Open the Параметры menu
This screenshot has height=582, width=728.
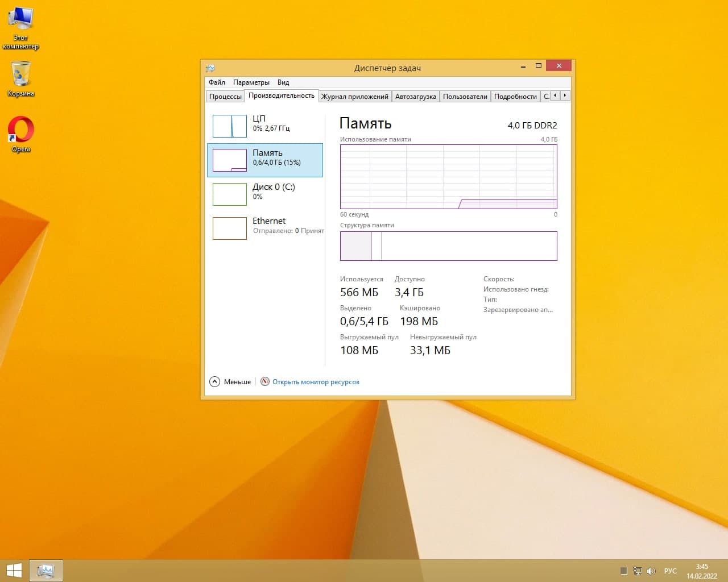251,82
